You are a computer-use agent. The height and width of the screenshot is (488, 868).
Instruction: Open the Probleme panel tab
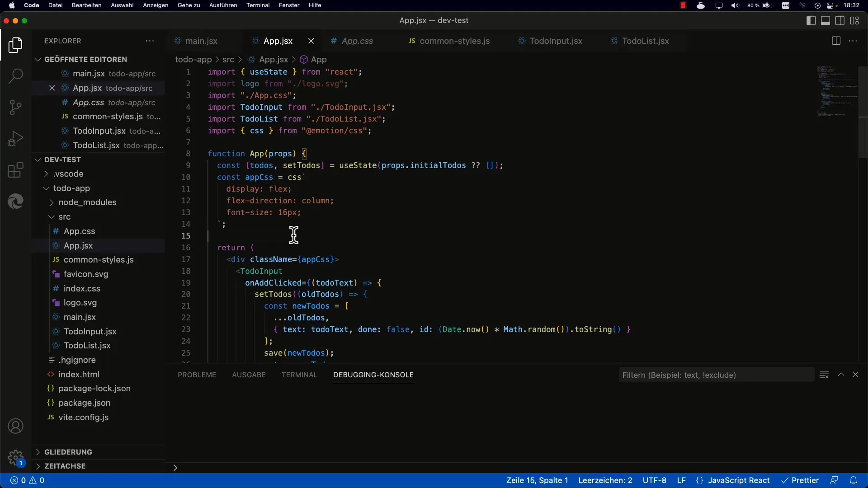point(197,375)
